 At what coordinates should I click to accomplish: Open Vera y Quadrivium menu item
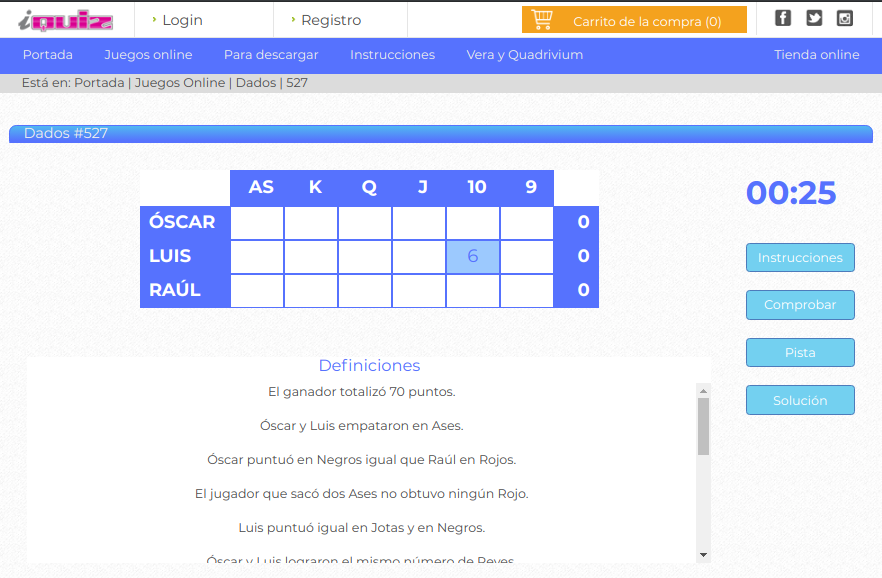(524, 55)
